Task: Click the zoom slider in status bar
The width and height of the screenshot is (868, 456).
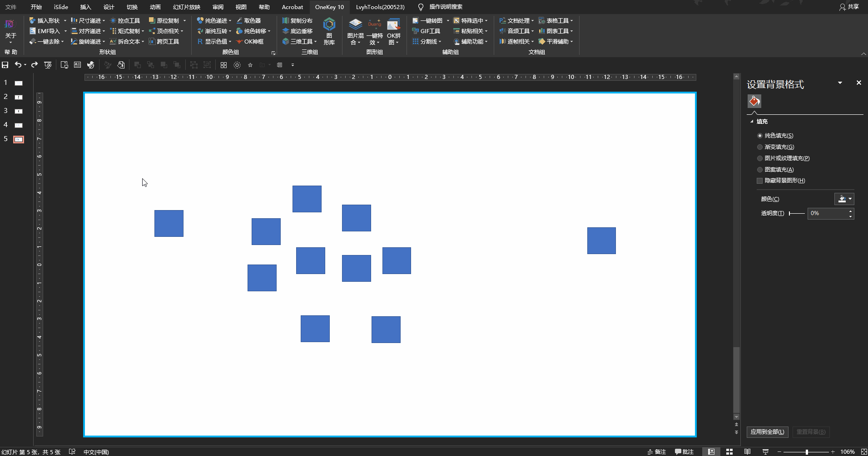Action: (x=807, y=452)
